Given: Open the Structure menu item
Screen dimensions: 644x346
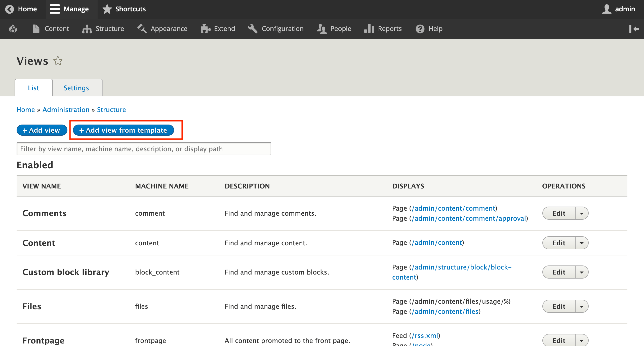Looking at the screenshot, I should tap(103, 29).
